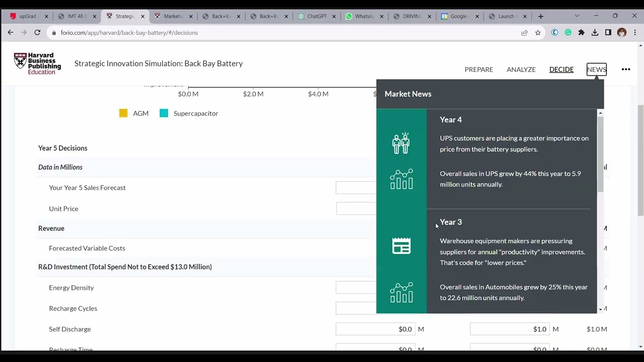
Task: Click the browser address bar URL
Action: [129, 33]
